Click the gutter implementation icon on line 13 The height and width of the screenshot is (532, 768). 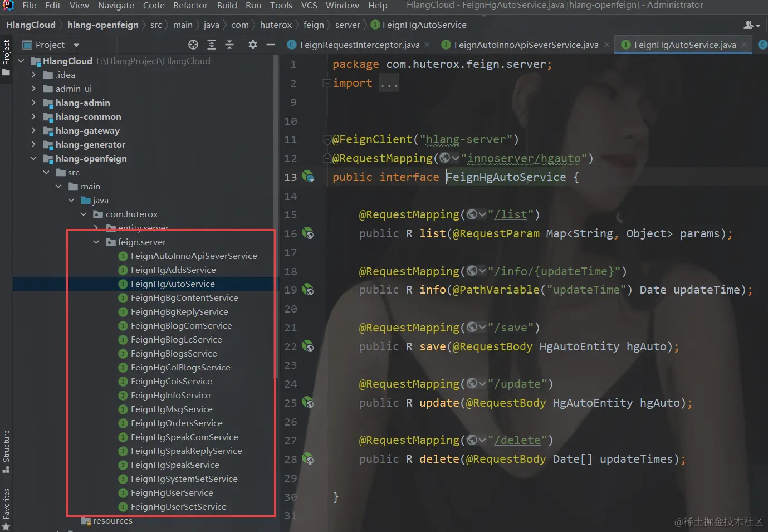click(308, 177)
